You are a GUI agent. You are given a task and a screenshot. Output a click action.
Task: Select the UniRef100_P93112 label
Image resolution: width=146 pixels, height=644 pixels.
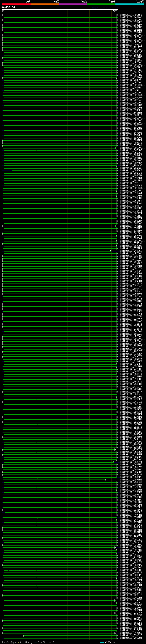[x=131, y=60]
